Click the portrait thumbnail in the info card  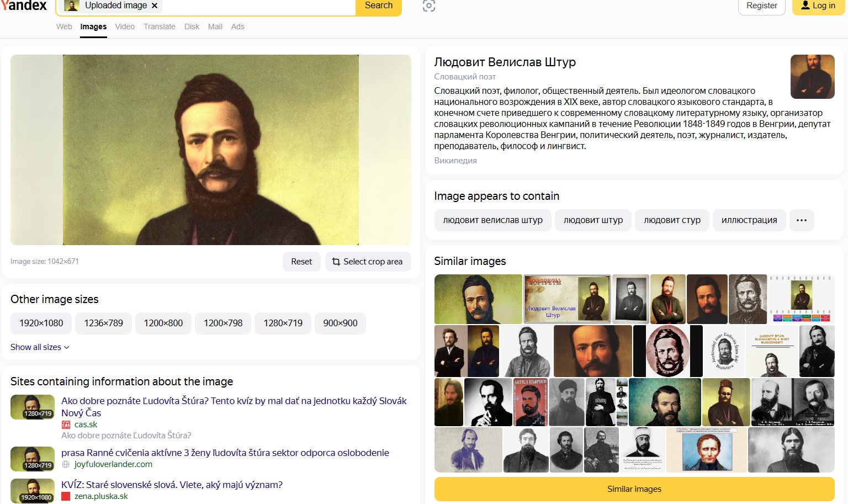pyautogui.click(x=813, y=77)
